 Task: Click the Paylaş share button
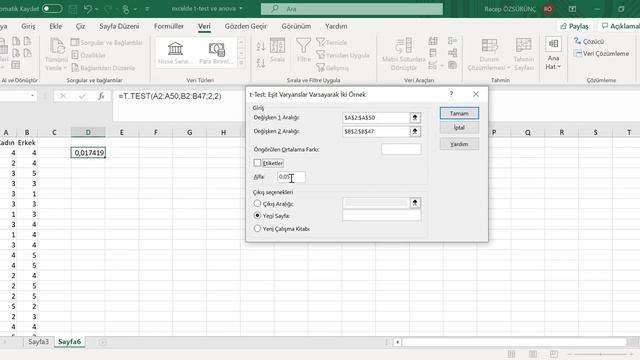pos(575,26)
